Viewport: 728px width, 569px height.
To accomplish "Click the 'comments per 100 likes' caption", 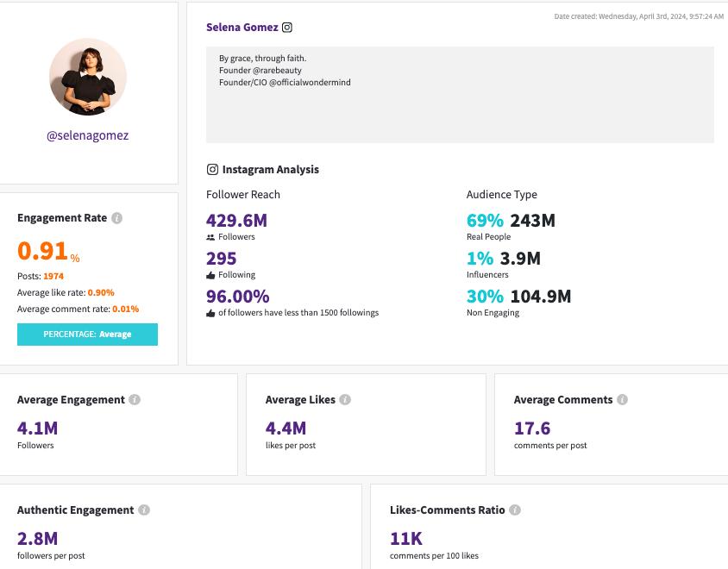I will [434, 556].
